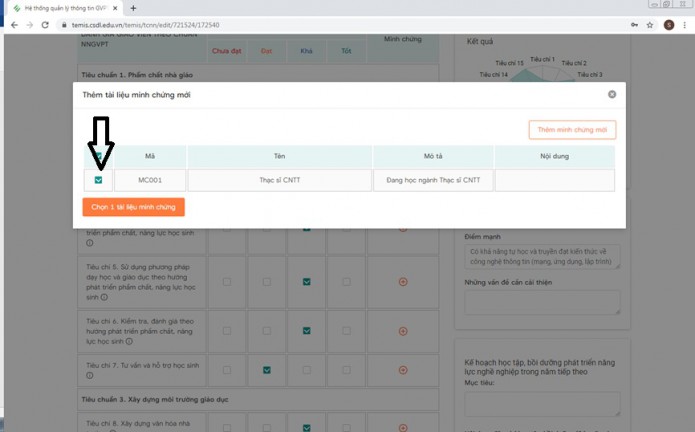Close the Thêm tài liệu minh chứng mới dialog
The width and height of the screenshot is (695, 432).
tap(612, 94)
